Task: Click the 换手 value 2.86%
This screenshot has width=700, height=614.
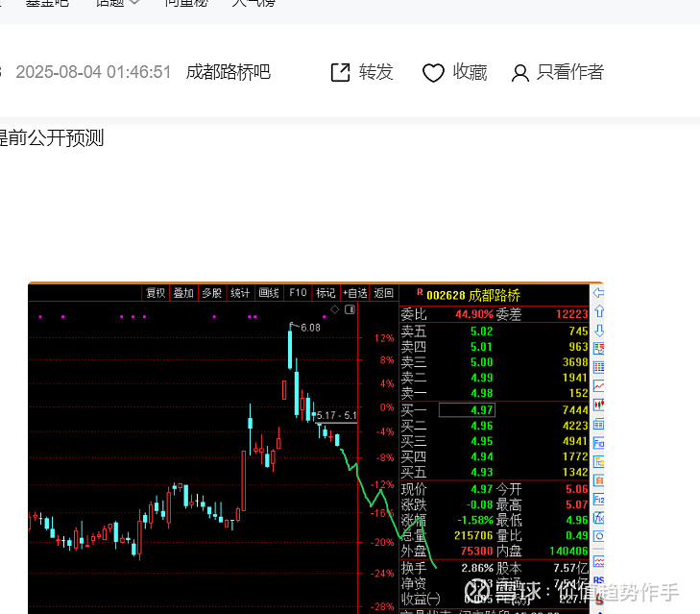Action: point(477,568)
